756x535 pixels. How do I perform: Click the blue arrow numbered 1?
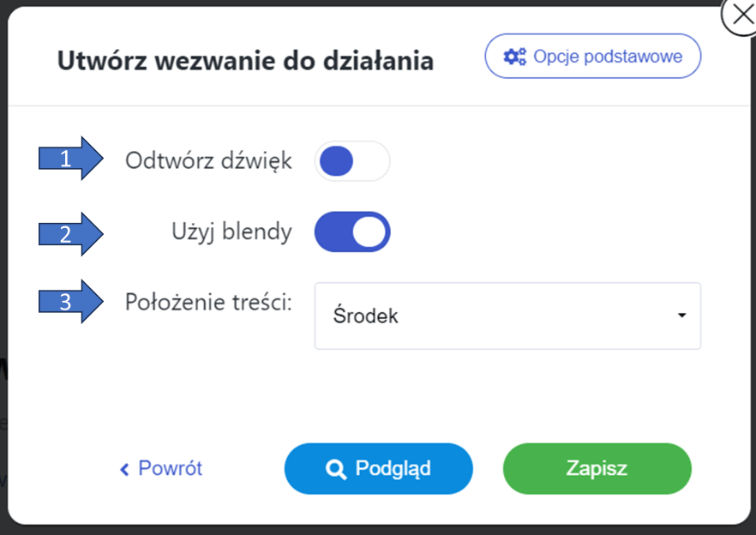click(70, 159)
